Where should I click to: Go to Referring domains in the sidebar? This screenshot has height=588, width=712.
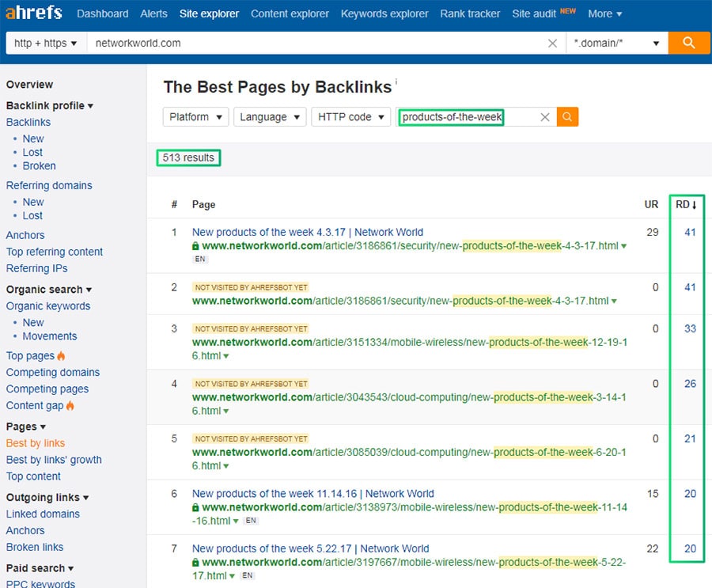tap(49, 185)
